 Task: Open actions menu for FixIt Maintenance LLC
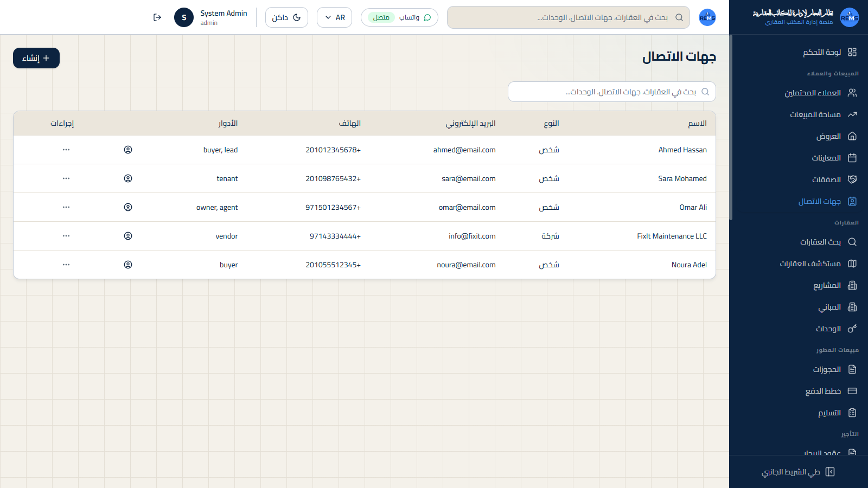pyautogui.click(x=66, y=236)
